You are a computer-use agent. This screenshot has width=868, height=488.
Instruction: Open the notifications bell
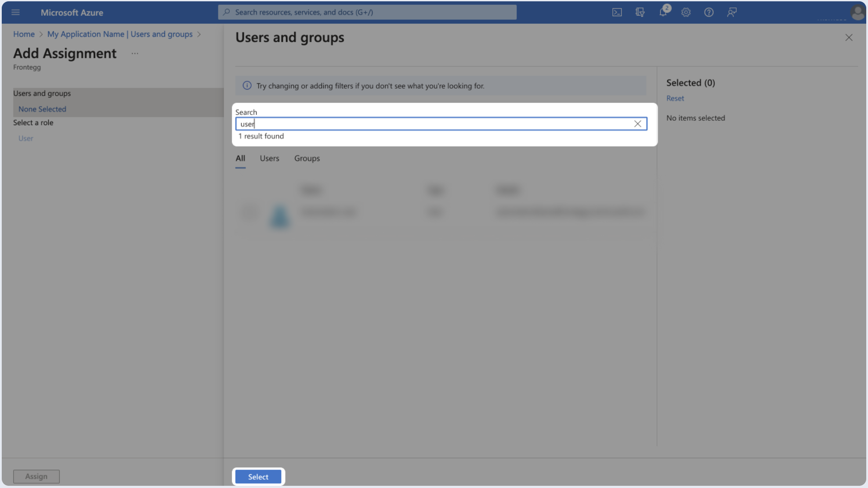(x=663, y=12)
